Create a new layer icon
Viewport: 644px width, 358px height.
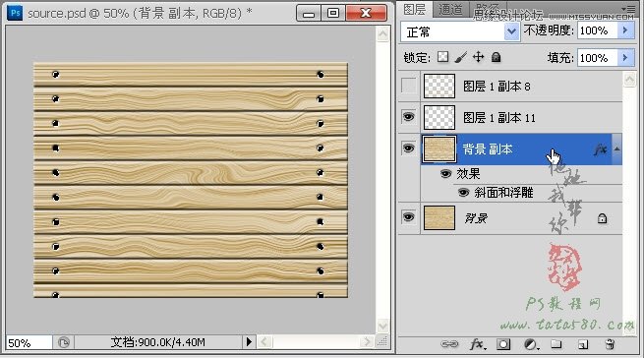click(583, 344)
